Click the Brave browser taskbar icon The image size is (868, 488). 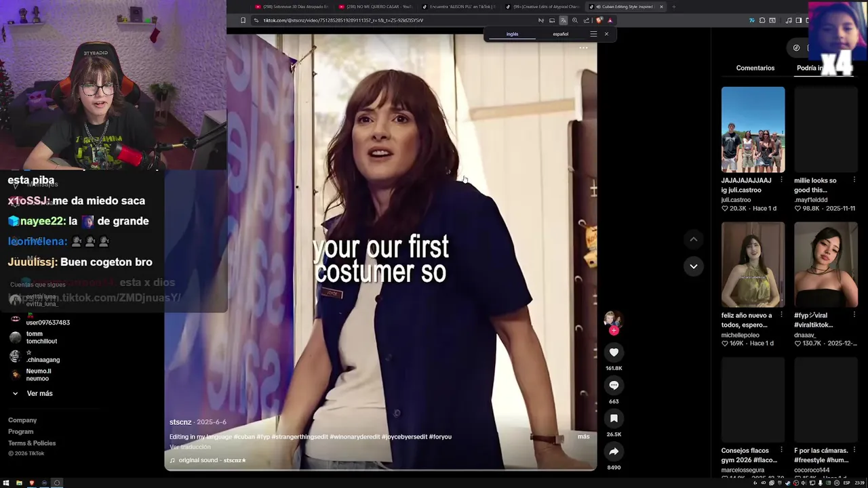(32, 483)
